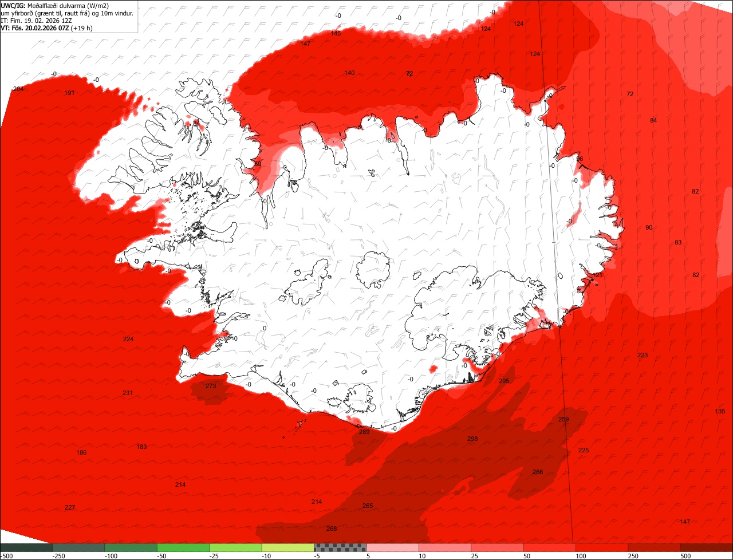Click the checkered swatch between -5 and 5
This screenshot has height=560, width=733.
[x=340, y=547]
